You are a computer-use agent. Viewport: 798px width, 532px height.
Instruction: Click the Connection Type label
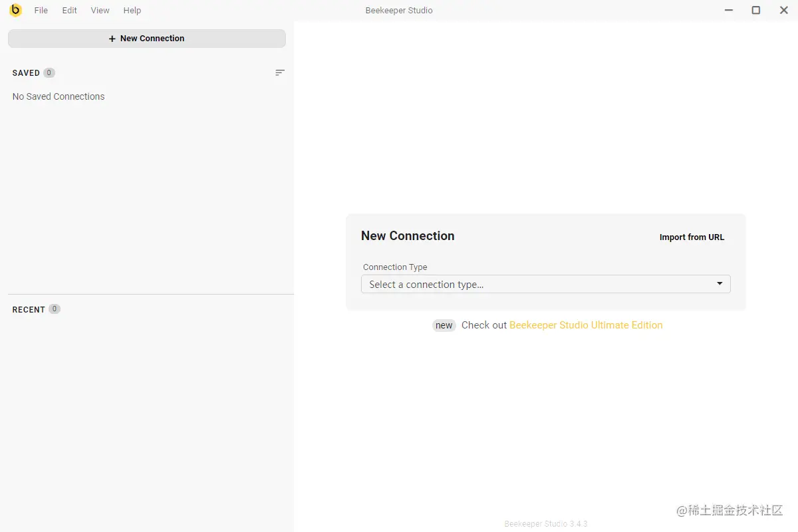[395, 267]
